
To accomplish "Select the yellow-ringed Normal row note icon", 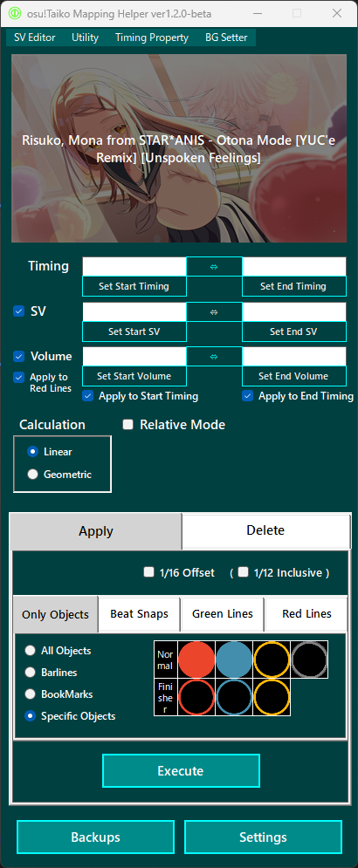I will click(272, 660).
